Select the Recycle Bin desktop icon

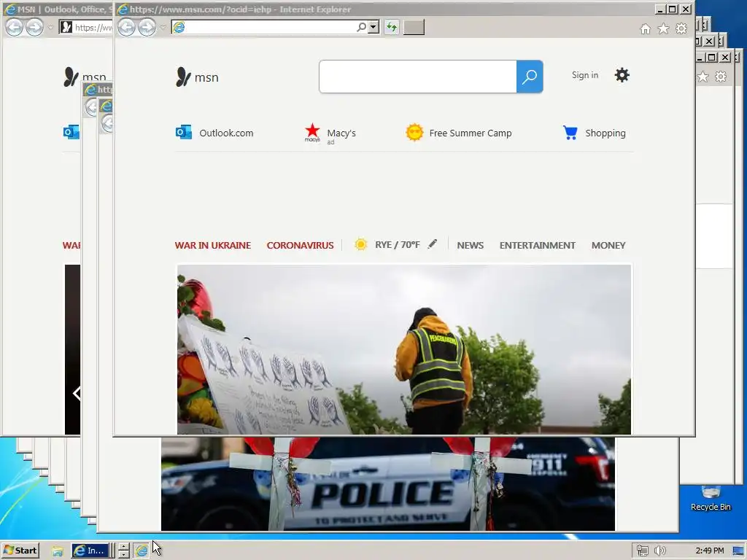pyautogui.click(x=711, y=498)
